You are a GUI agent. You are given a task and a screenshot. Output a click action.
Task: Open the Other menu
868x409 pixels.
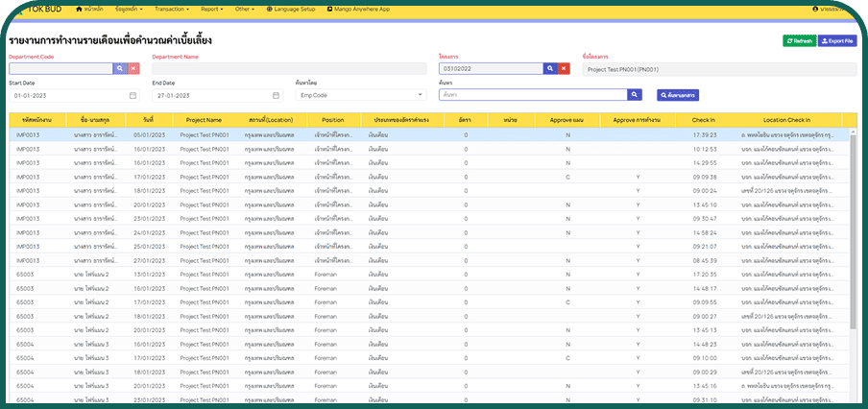[x=246, y=9]
